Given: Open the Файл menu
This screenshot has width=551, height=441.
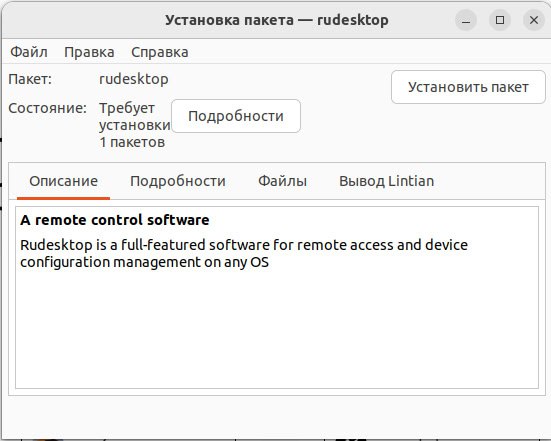Looking at the screenshot, I should pos(29,52).
